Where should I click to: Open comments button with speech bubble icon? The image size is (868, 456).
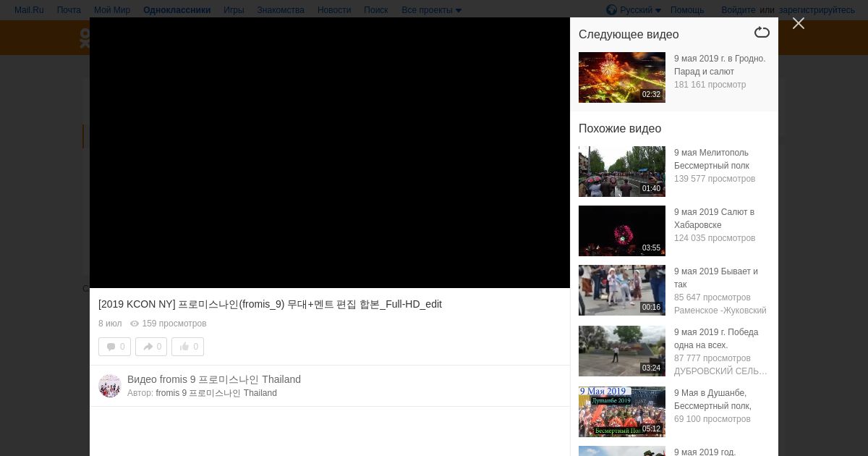tap(115, 347)
